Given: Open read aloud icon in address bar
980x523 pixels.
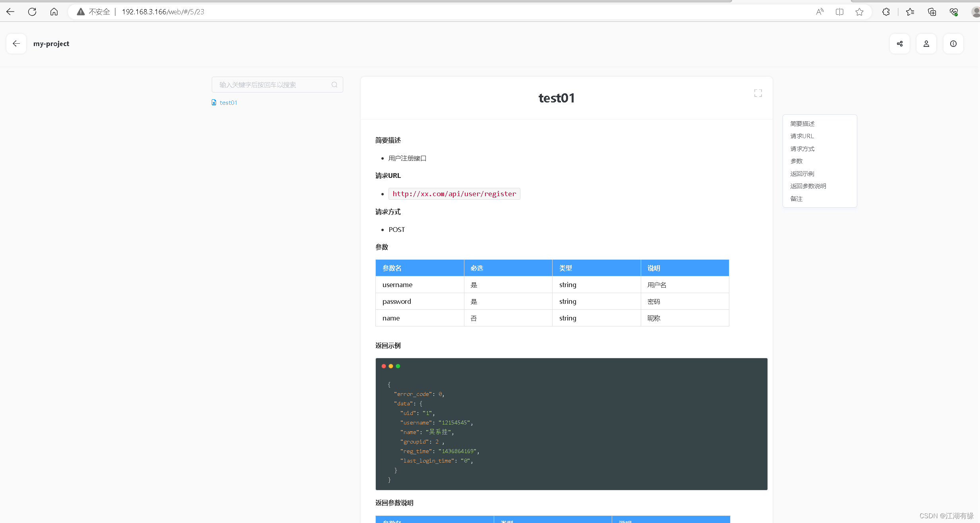Looking at the screenshot, I should pyautogui.click(x=820, y=12).
